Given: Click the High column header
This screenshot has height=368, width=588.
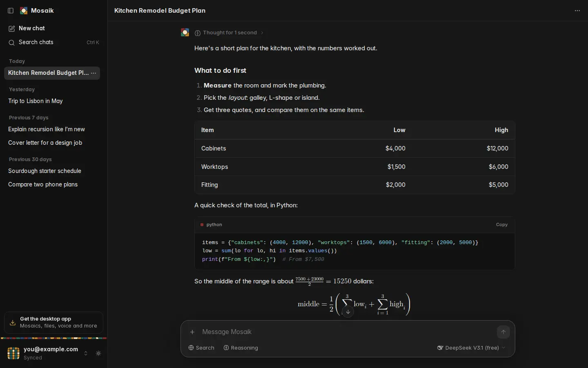Looking at the screenshot, I should (x=501, y=130).
